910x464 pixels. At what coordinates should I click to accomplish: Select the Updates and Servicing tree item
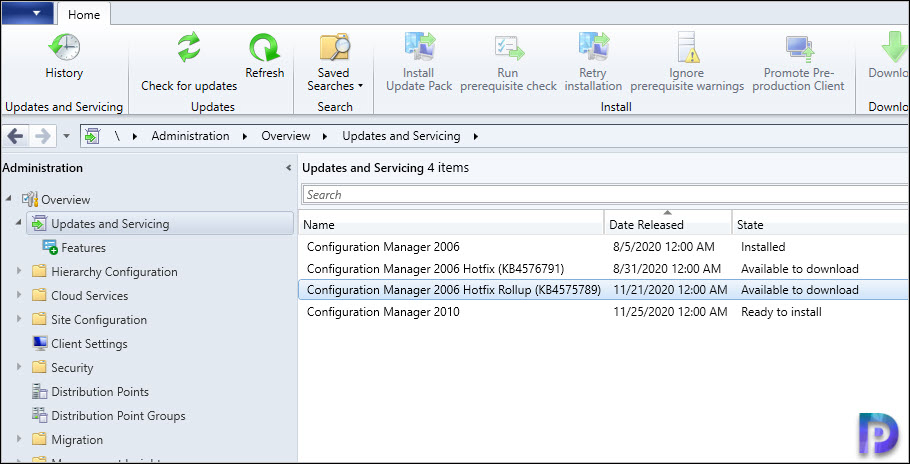click(x=160, y=223)
